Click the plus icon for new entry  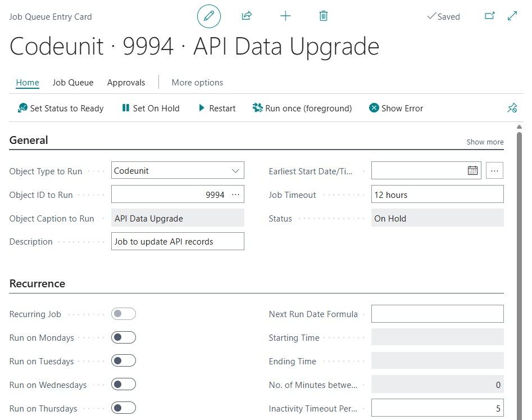(285, 16)
